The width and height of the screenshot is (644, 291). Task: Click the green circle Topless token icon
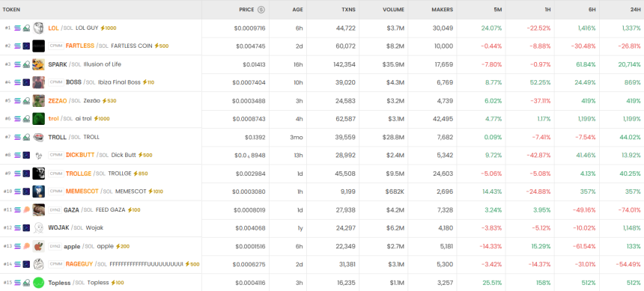[x=39, y=282]
